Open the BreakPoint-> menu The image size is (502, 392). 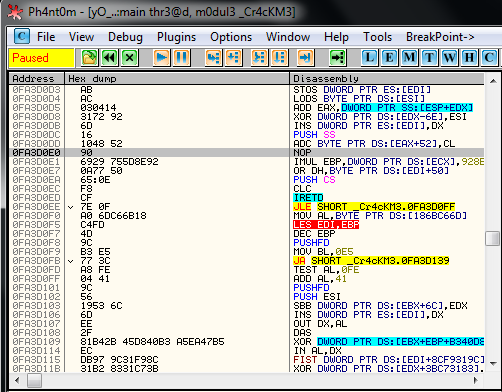click(440, 37)
